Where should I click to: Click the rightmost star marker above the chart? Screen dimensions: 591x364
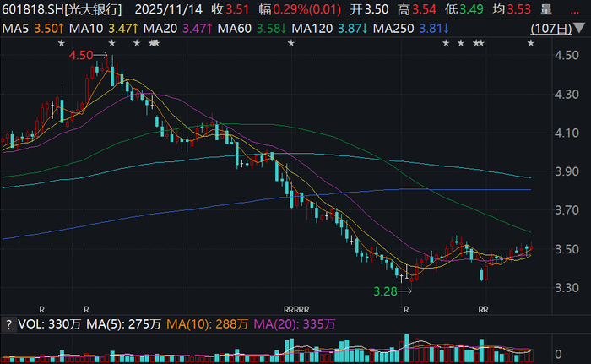(x=531, y=44)
